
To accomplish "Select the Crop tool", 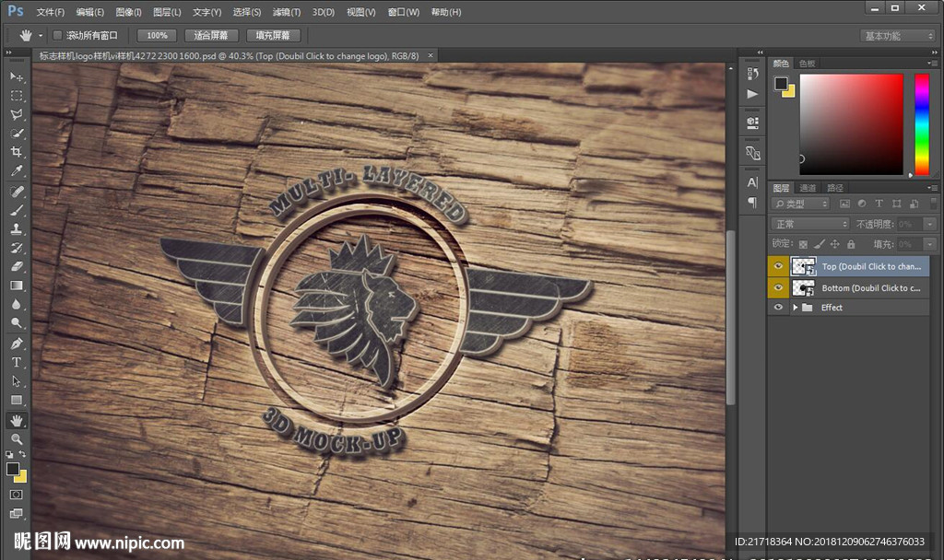I will pyautogui.click(x=17, y=152).
